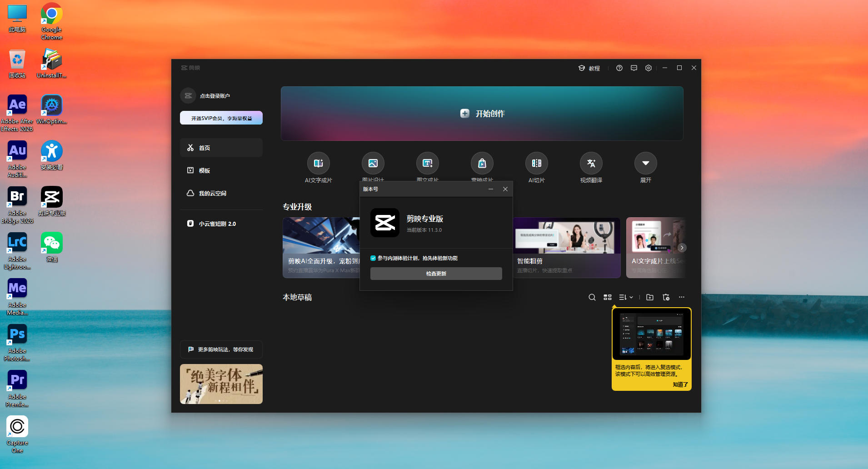Open the 绝美字体 promotional banner thumbnail
This screenshot has height=469, width=868.
pos(221,384)
